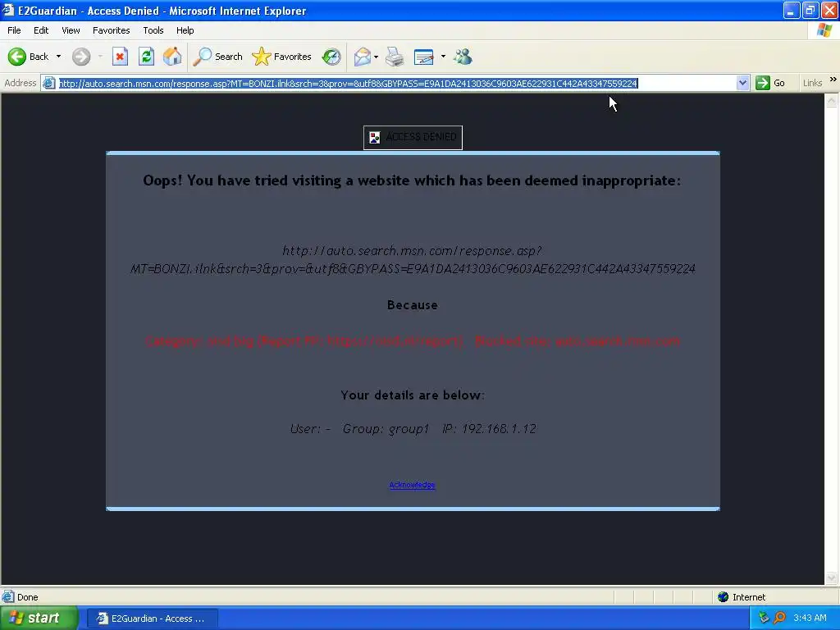Click the scrollbar down arrow
Image resolution: width=840 pixels, height=630 pixels.
pyautogui.click(x=832, y=578)
